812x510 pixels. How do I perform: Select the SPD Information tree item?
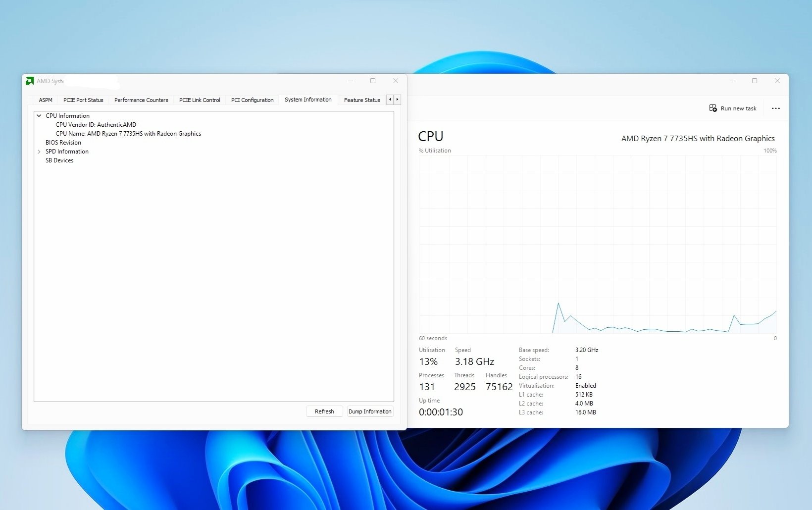(67, 152)
